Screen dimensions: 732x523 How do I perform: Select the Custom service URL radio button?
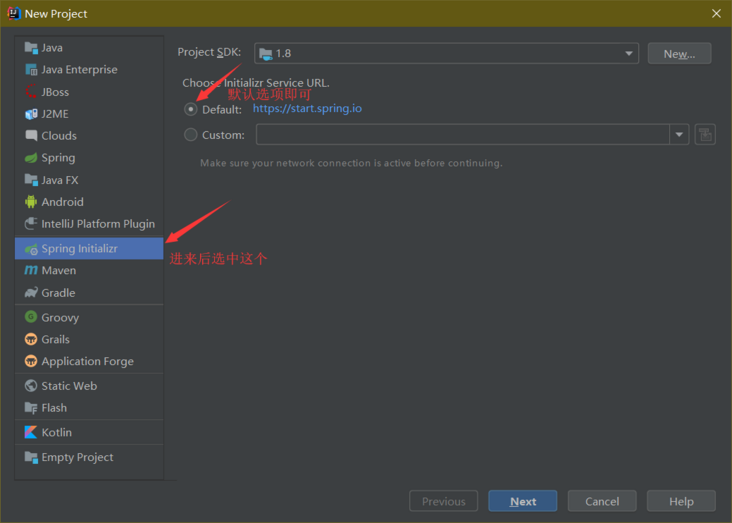190,135
